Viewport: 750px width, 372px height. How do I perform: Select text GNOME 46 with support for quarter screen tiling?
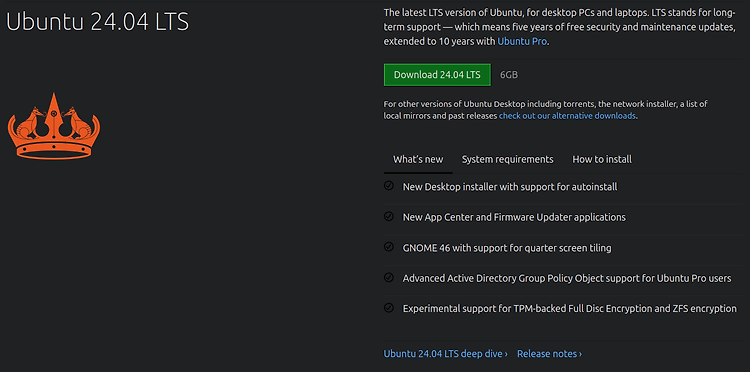tap(507, 248)
